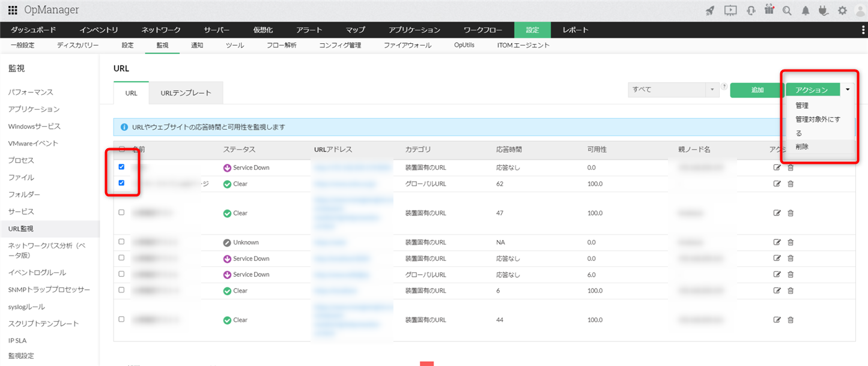The image size is (868, 366).
Task: Sort by the カテゴリ column header
Action: (418, 149)
